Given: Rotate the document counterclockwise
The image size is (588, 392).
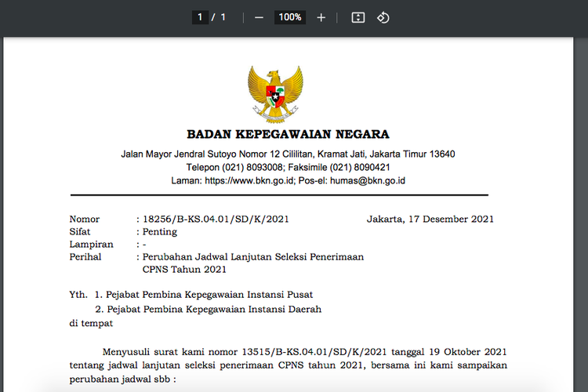Looking at the screenshot, I should click(383, 17).
